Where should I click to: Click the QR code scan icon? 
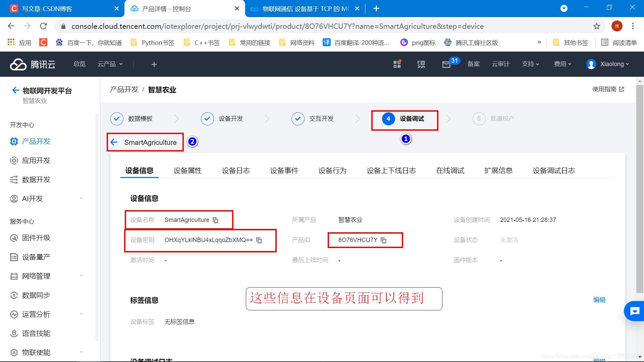(421, 64)
